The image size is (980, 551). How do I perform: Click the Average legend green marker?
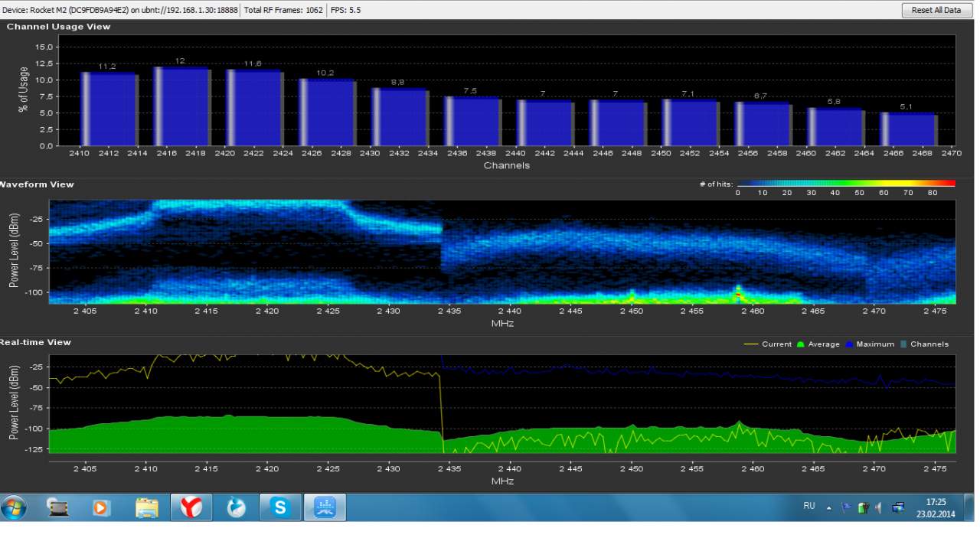coord(801,344)
